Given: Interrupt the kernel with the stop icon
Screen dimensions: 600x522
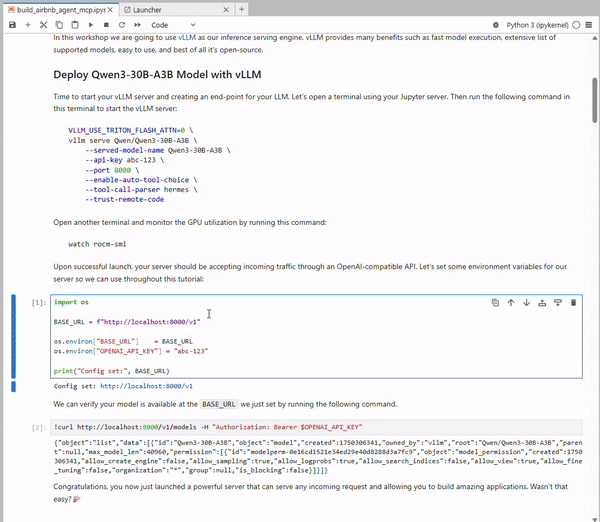Looking at the screenshot, I should click(x=106, y=24).
